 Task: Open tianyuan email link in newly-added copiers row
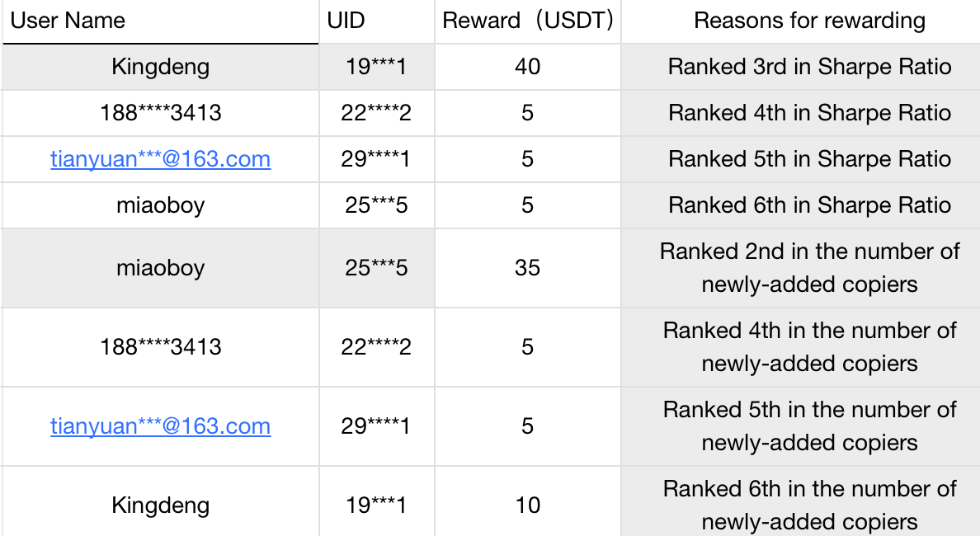pos(160,426)
